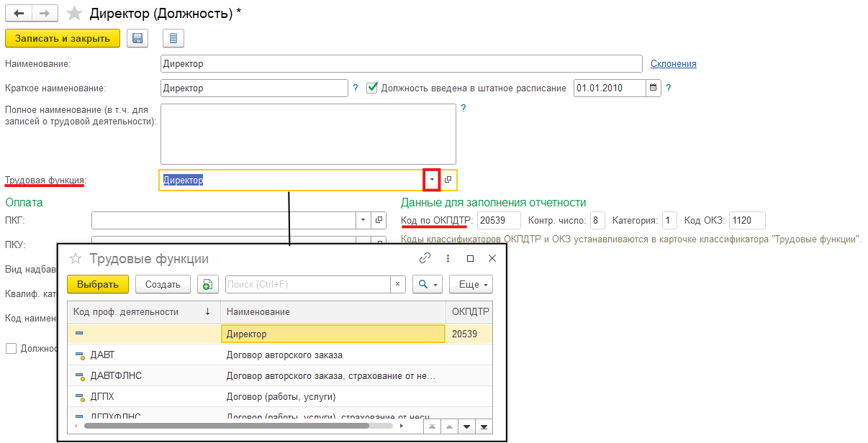
Task: Show help question mark next to date field
Action: click(669, 88)
